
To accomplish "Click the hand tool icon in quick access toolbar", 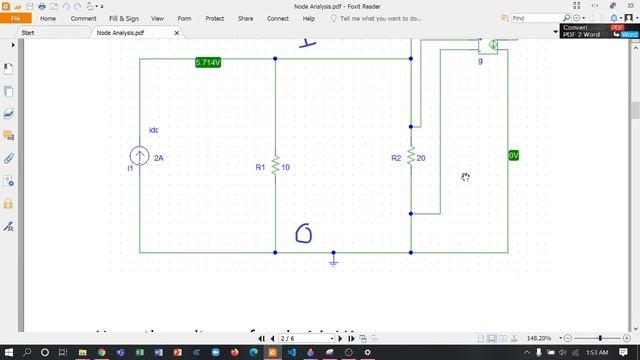I will click(x=90, y=7).
